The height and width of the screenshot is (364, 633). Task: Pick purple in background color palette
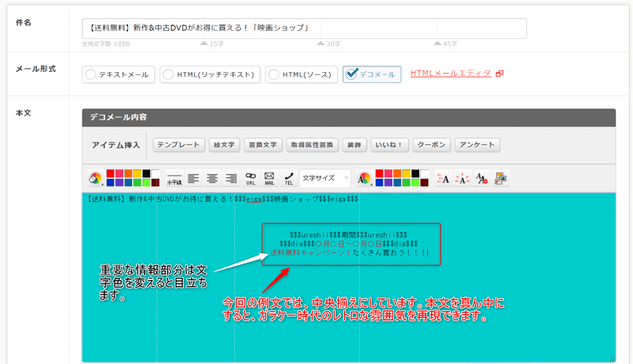pos(119,183)
